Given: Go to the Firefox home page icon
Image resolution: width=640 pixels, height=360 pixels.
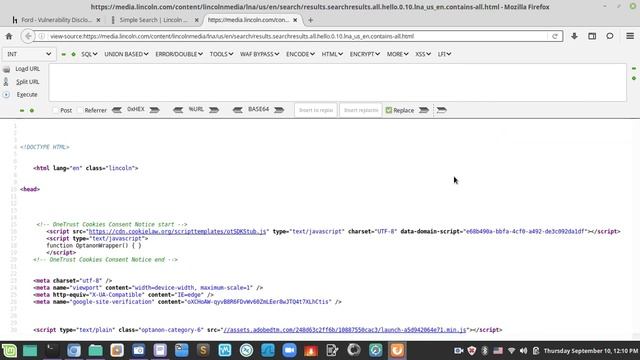Looking at the screenshot, I should coord(9,36).
